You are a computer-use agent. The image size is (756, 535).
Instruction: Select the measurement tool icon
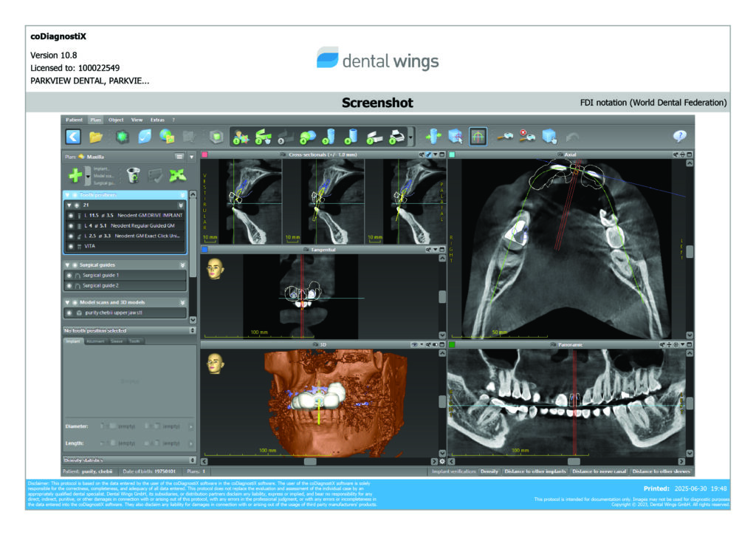coord(504,137)
